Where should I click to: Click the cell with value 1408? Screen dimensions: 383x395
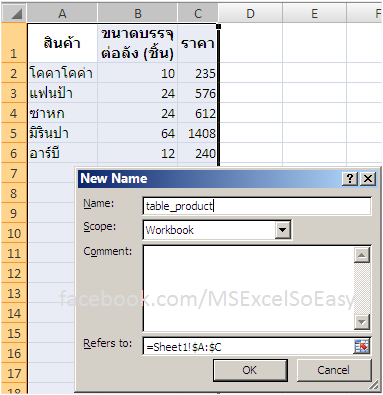[x=198, y=133]
